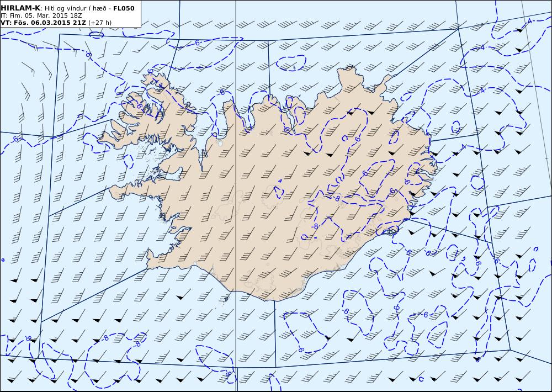Image resolution: width=552 pixels, height=392 pixels.
Task: Click the HIRLAM-K model title text
Action: pyautogui.click(x=20, y=8)
